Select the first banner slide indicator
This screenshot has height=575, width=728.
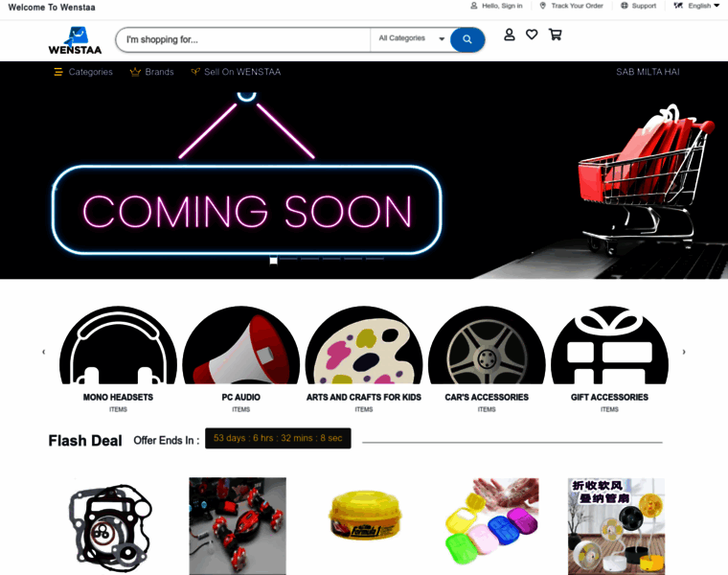pyautogui.click(x=273, y=260)
